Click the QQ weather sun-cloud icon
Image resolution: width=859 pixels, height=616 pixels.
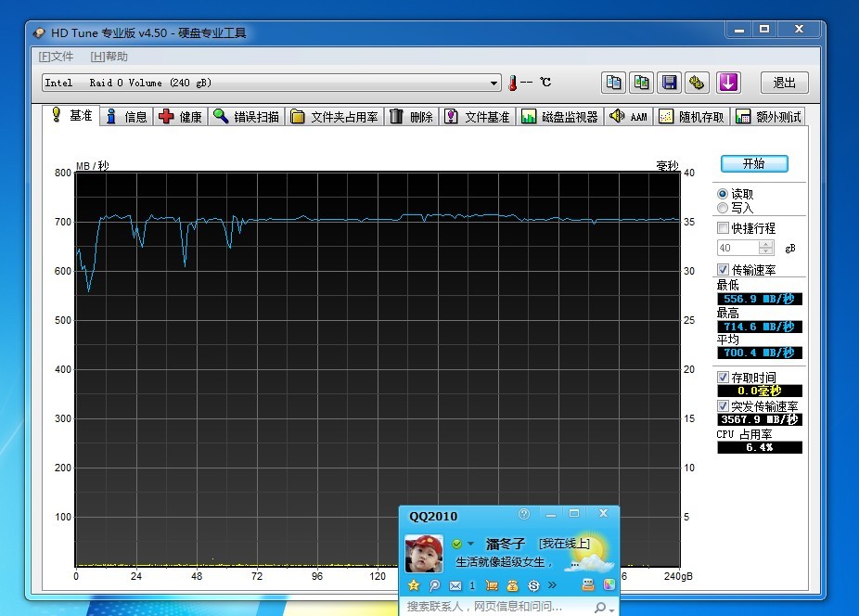(x=589, y=551)
